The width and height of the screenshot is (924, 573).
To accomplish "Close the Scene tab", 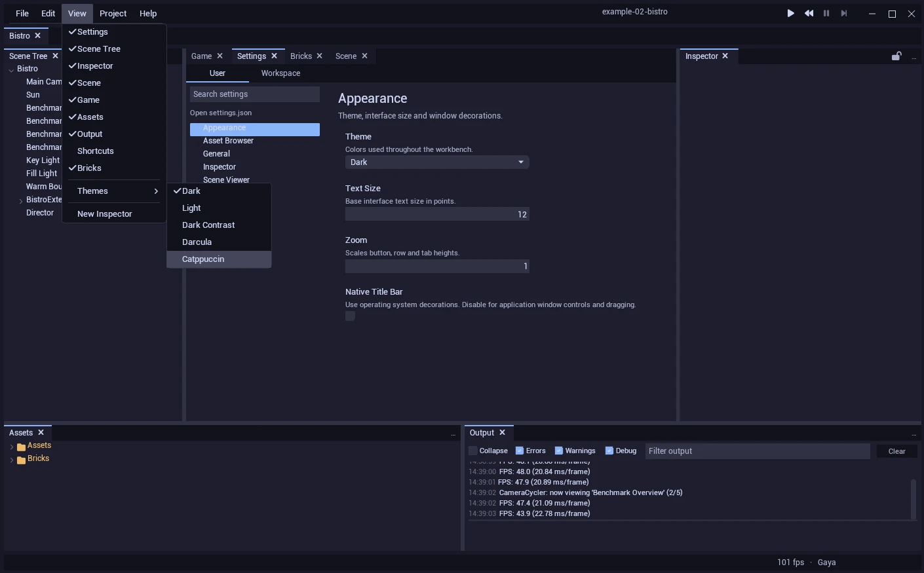I will tap(364, 56).
